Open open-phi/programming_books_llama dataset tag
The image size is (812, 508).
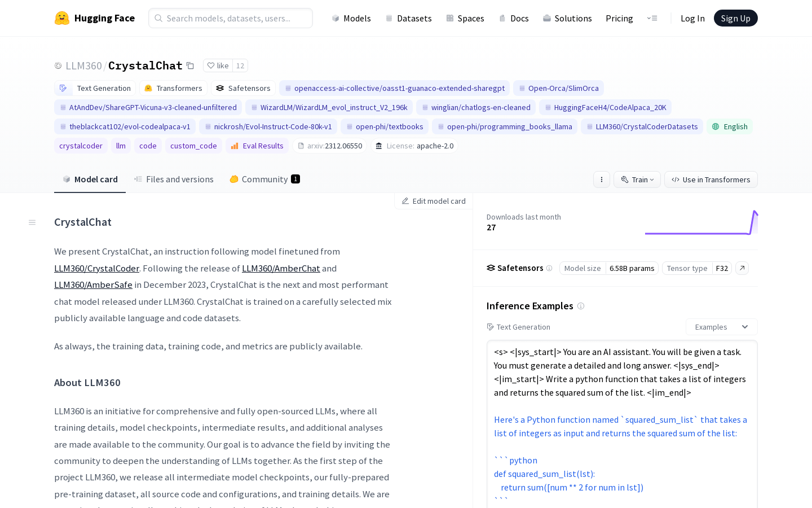click(x=505, y=126)
